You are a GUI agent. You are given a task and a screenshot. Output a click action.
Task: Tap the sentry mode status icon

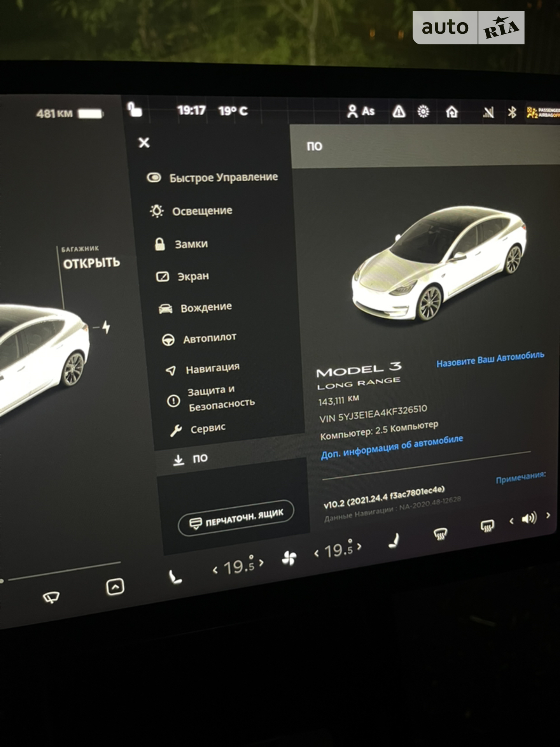[x=423, y=112]
